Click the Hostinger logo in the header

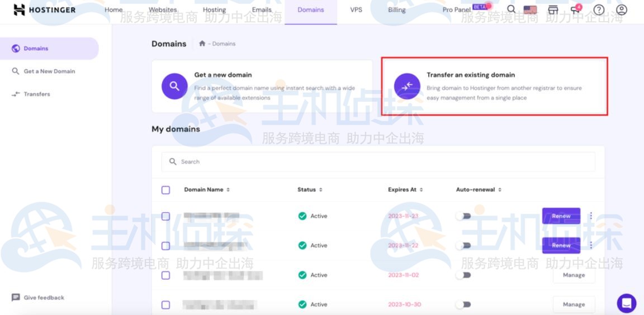44,10
